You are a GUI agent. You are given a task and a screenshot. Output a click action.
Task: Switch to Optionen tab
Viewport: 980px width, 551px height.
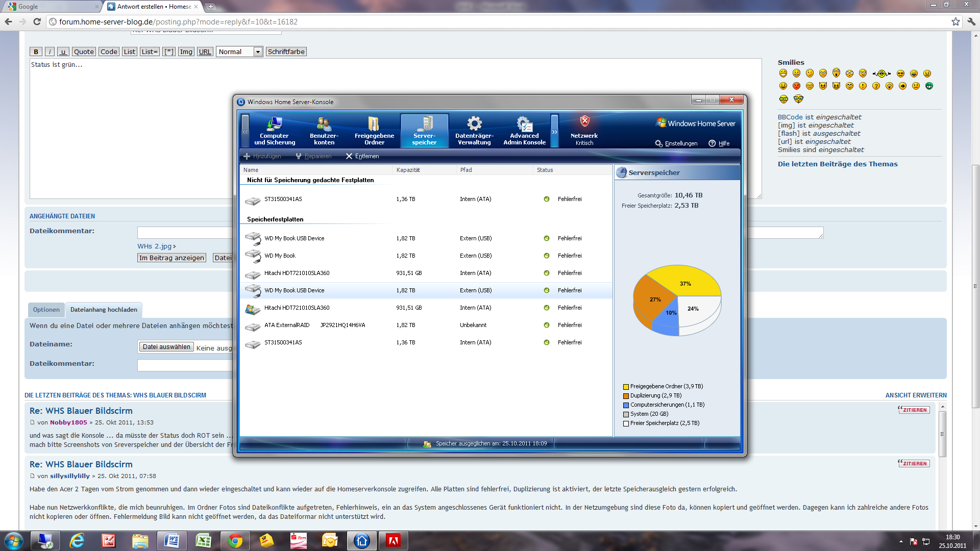click(x=46, y=310)
